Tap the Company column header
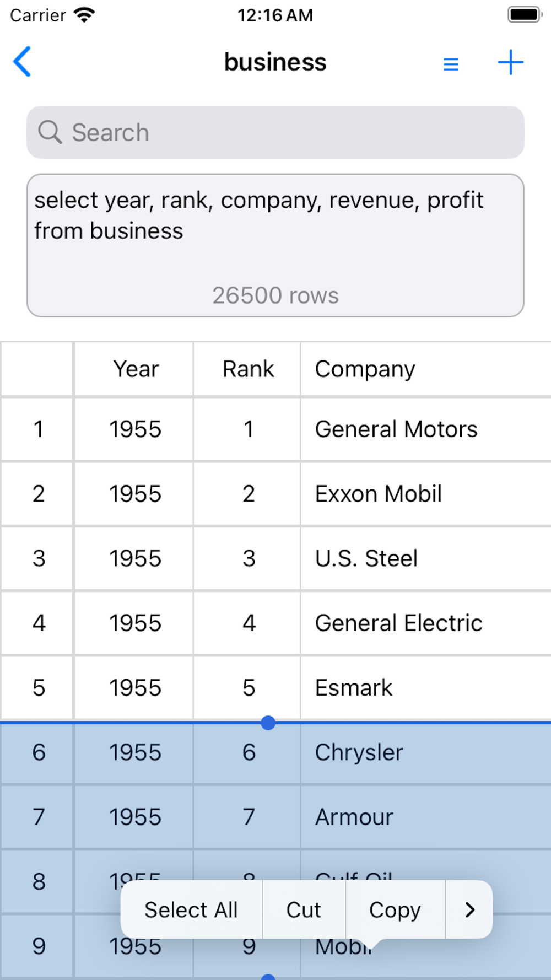The width and height of the screenshot is (551, 980). click(x=365, y=369)
